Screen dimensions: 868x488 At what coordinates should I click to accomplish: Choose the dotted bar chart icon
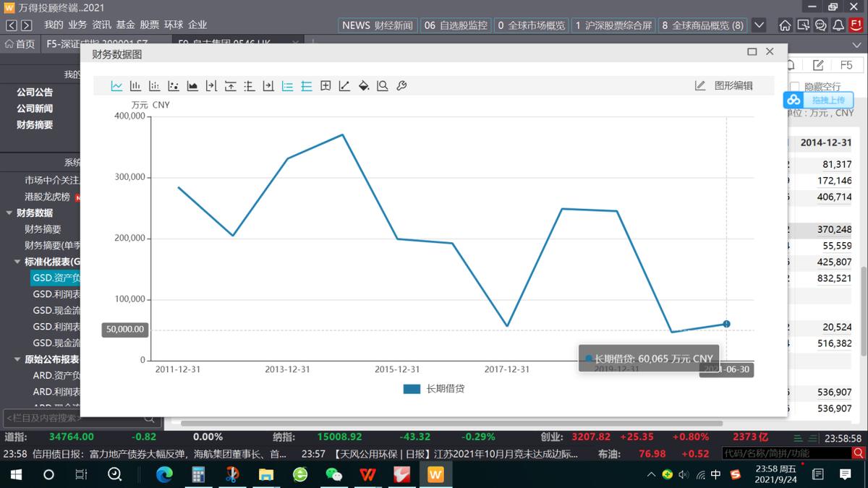(154, 86)
